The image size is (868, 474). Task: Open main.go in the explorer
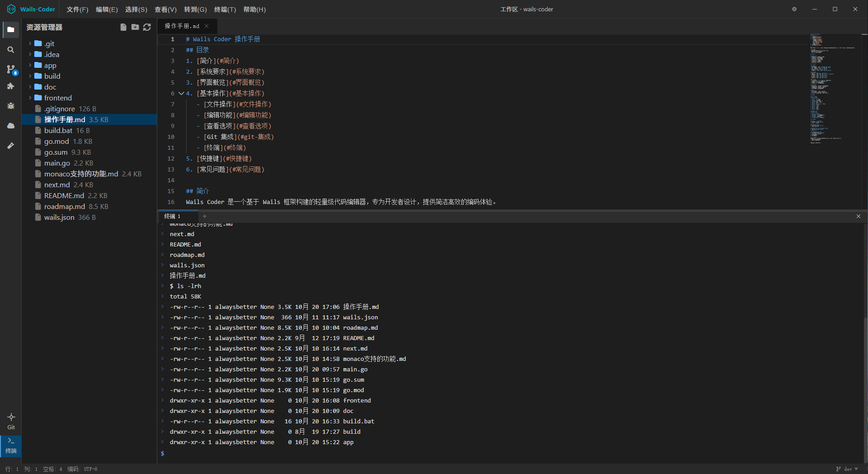89,163
